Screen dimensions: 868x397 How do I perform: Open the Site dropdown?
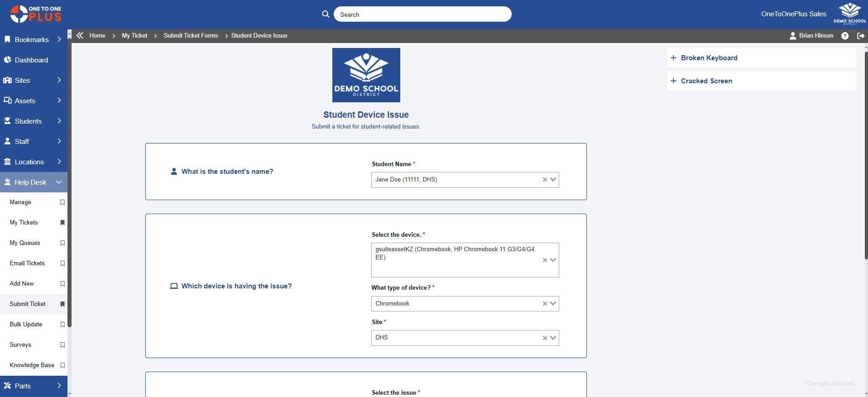[x=553, y=338]
